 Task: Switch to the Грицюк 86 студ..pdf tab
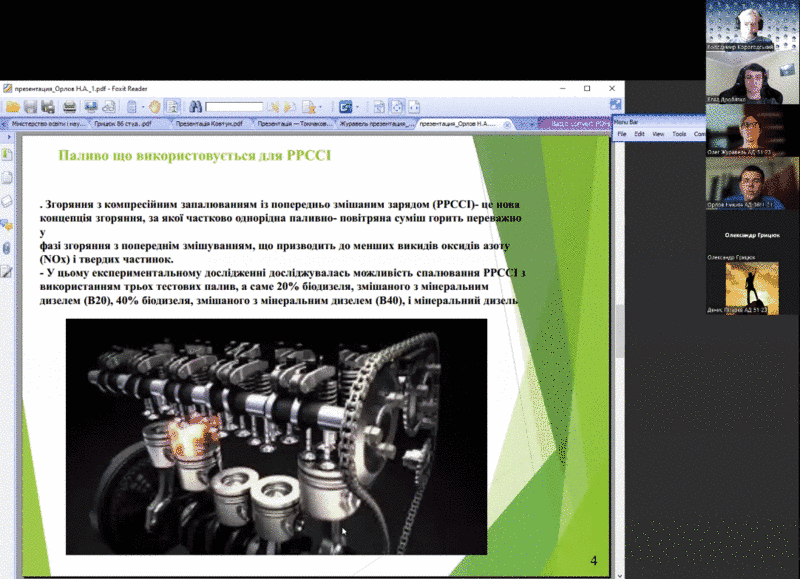click(x=123, y=123)
